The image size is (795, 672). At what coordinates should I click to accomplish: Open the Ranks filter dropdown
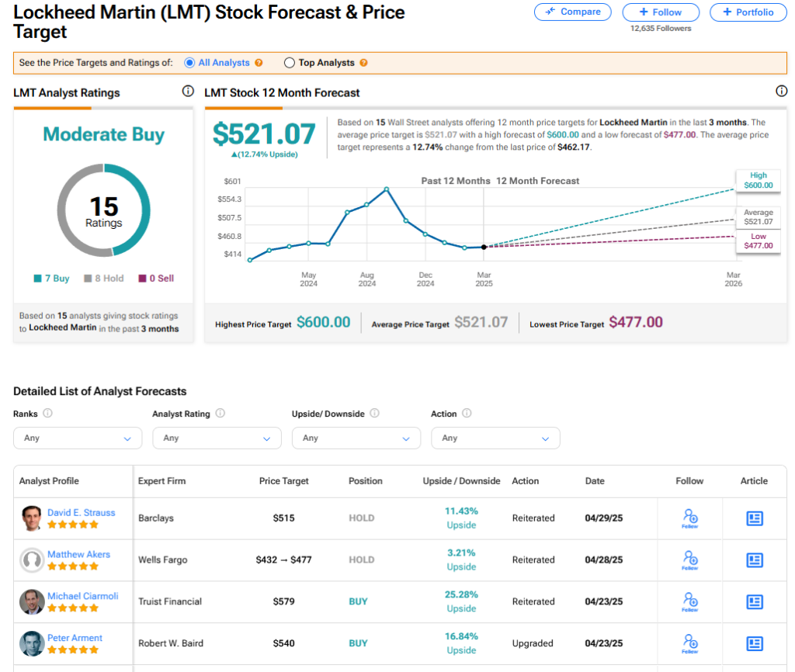tap(78, 438)
